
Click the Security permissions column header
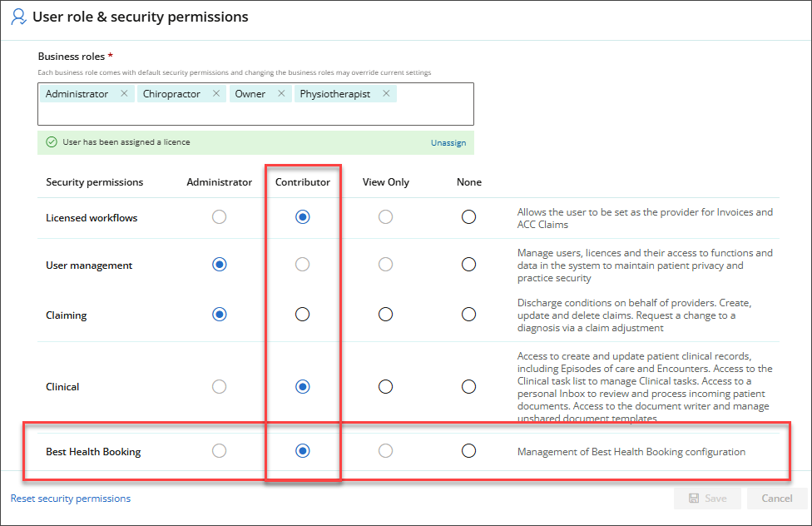click(x=94, y=182)
